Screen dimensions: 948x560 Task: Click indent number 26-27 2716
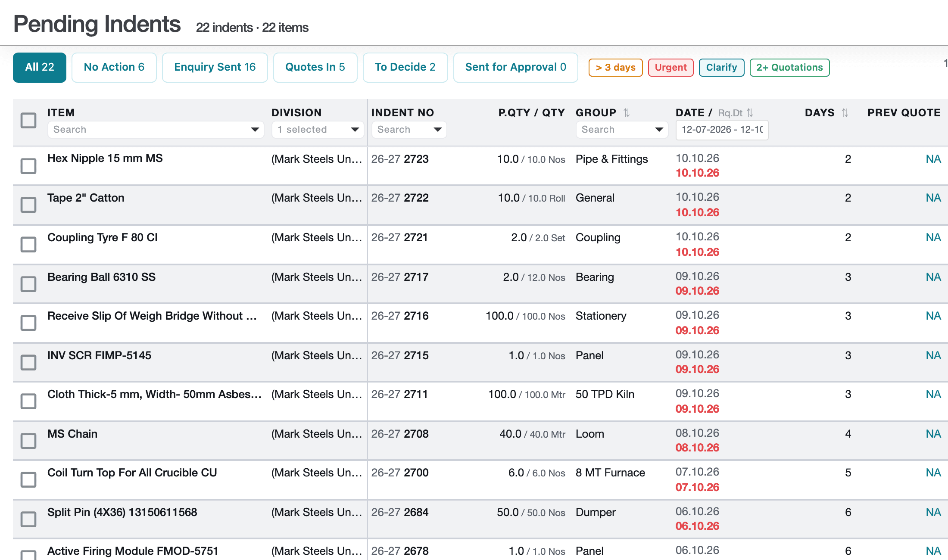(400, 316)
